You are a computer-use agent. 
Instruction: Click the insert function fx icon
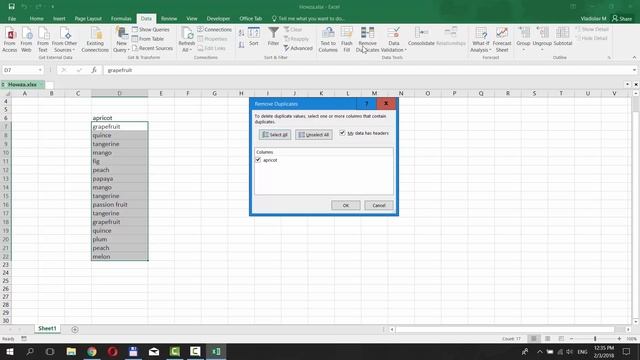[x=94, y=70]
